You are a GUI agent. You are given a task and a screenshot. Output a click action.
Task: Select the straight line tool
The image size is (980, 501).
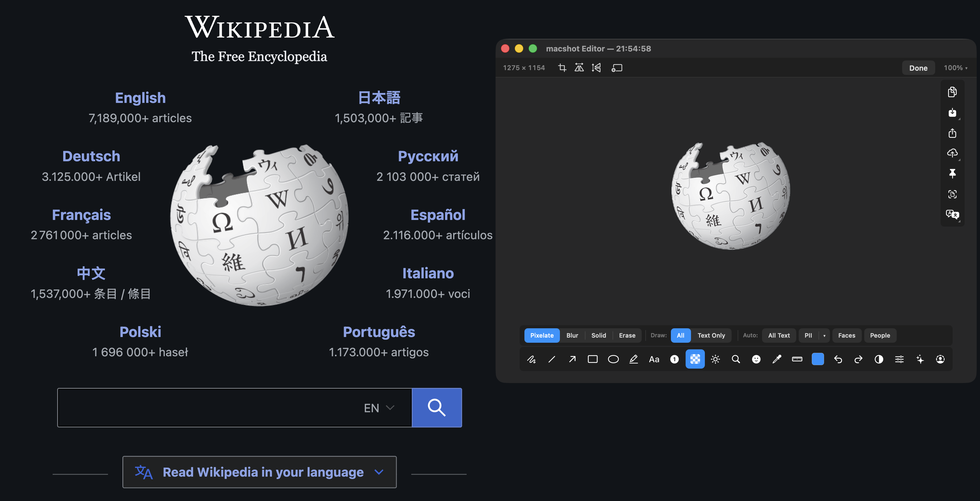point(551,359)
